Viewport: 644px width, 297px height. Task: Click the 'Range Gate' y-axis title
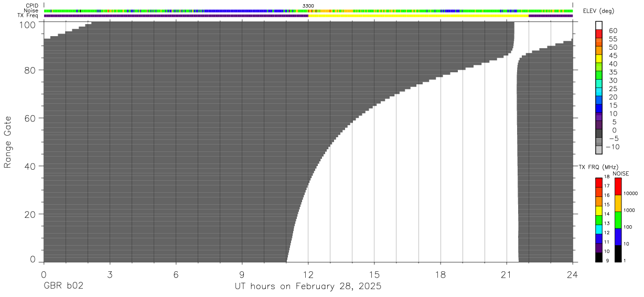(8, 142)
